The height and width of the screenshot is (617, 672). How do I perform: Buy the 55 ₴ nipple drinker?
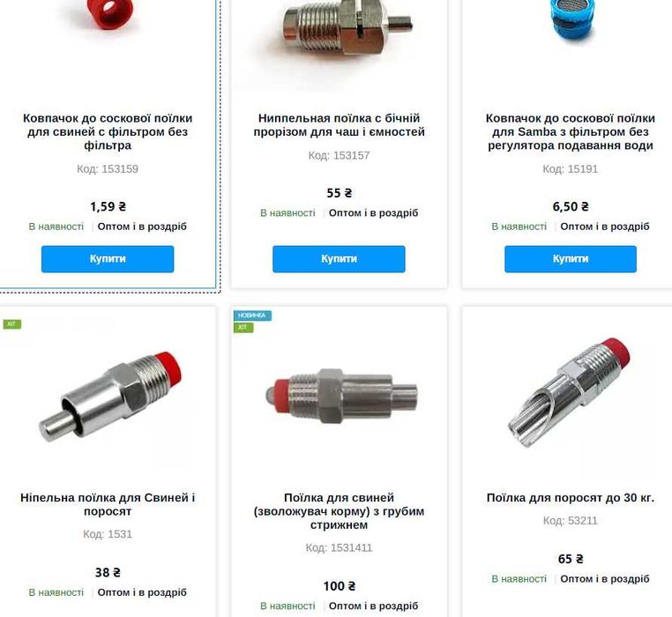[x=339, y=259]
